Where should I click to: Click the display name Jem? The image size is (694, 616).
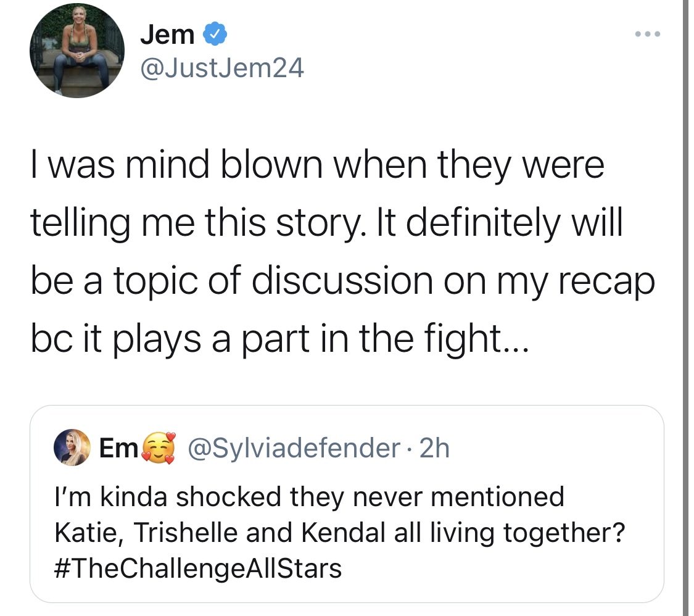[167, 35]
